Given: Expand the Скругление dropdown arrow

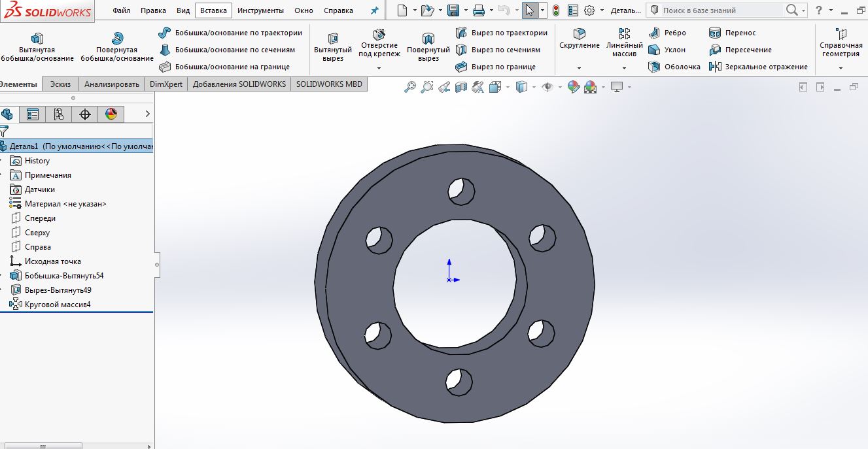Looking at the screenshot, I should pyautogui.click(x=579, y=68).
